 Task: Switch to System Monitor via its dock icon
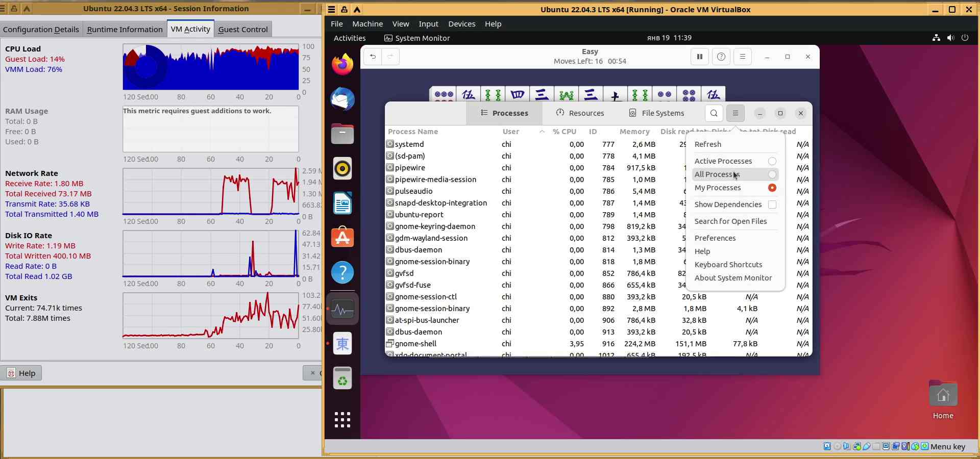pyautogui.click(x=342, y=309)
